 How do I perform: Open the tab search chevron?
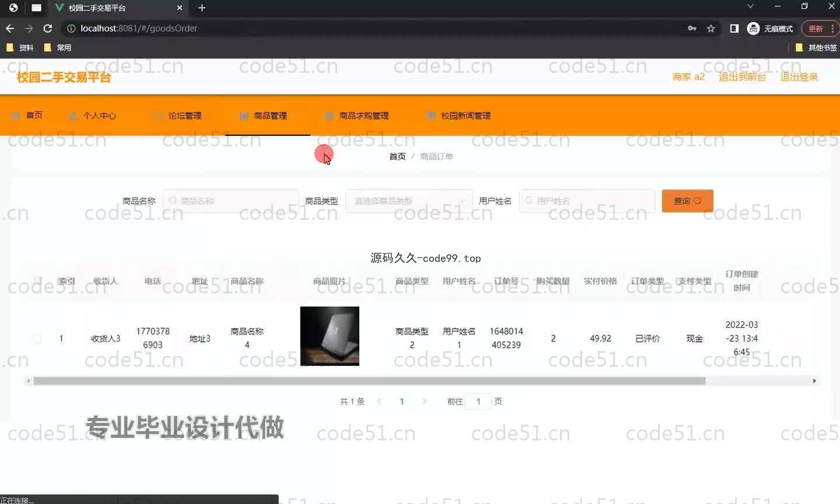(x=751, y=6)
